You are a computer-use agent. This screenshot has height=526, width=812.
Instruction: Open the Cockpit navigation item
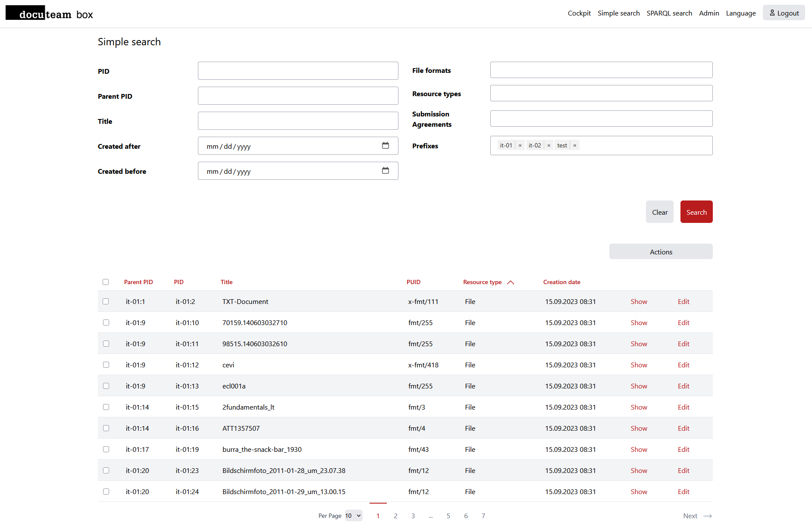[579, 13]
